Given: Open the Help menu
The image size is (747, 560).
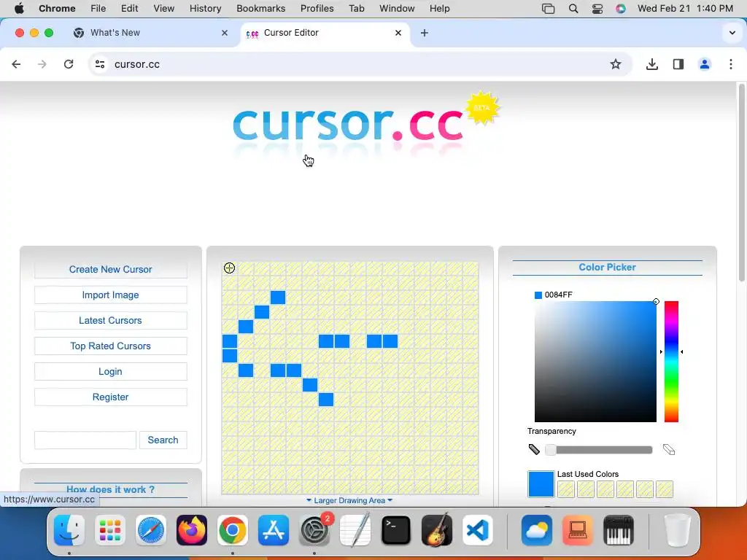Looking at the screenshot, I should pos(439,9).
